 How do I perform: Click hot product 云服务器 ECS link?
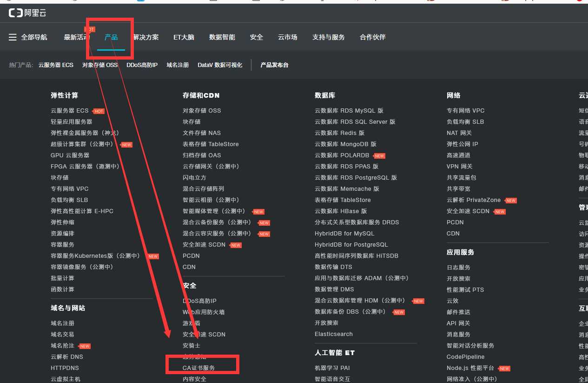coord(56,65)
